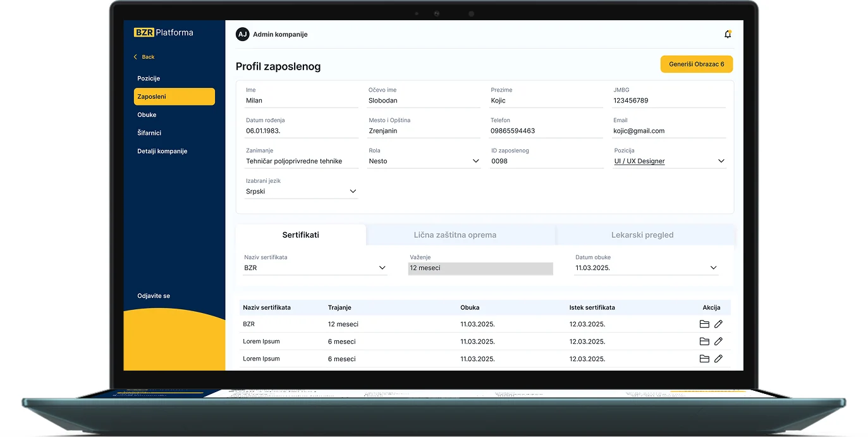Open folder icon in BZR certificate row

[x=704, y=324]
